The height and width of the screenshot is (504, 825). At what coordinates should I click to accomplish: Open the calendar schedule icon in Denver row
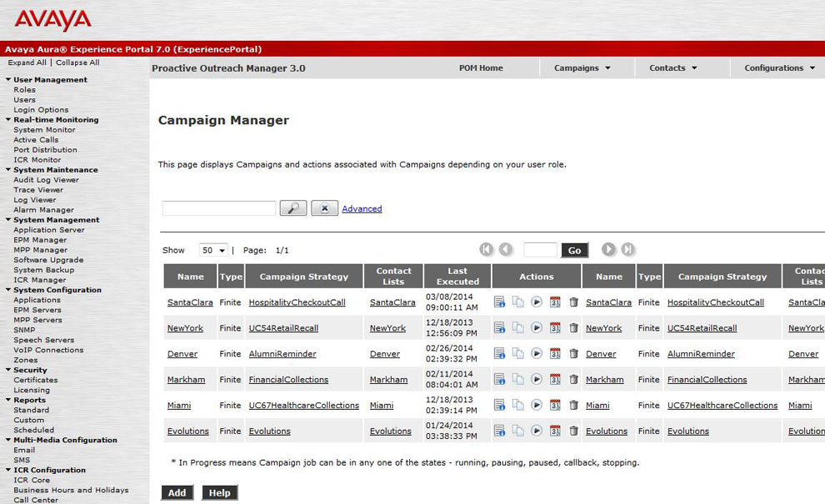[555, 353]
